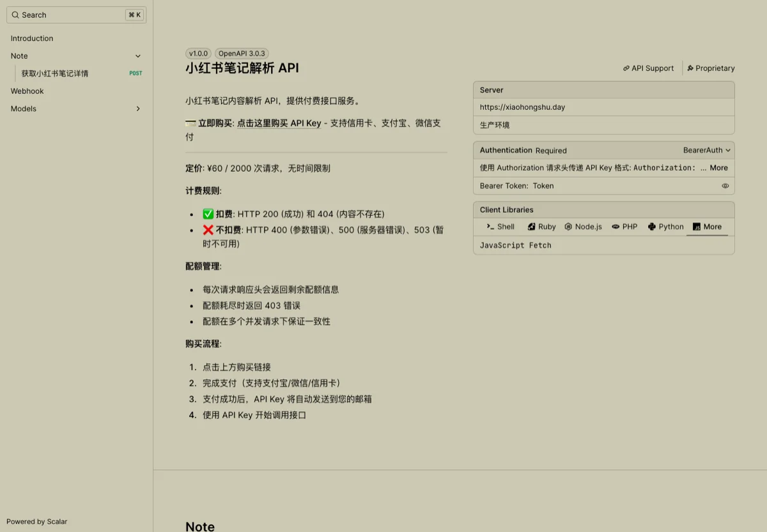The width and height of the screenshot is (767, 532).
Task: Click the 定价 pricing line text
Action: tap(258, 169)
